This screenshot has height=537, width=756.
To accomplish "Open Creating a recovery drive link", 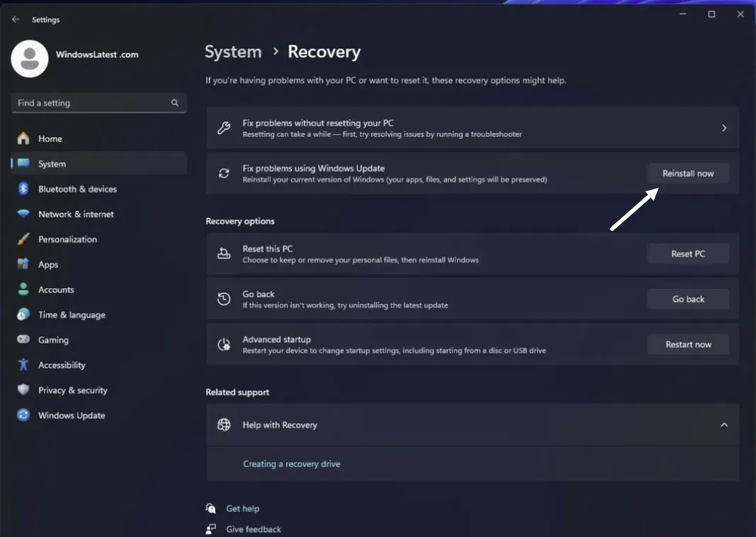I will [x=292, y=464].
